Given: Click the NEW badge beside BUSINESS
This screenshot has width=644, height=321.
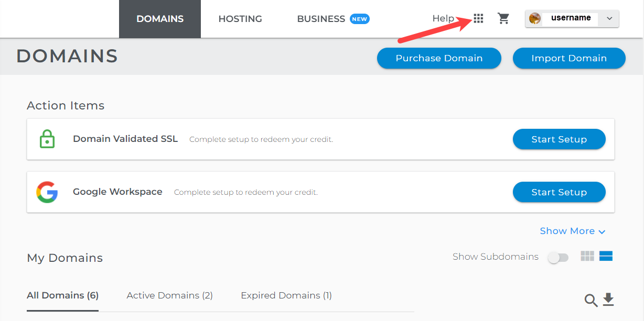Looking at the screenshot, I should pyautogui.click(x=360, y=19).
